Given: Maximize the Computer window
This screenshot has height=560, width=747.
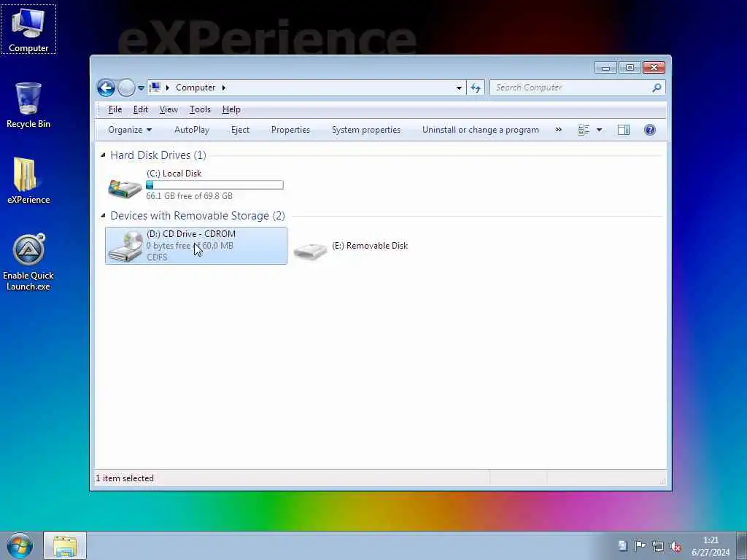Looking at the screenshot, I should [x=630, y=68].
